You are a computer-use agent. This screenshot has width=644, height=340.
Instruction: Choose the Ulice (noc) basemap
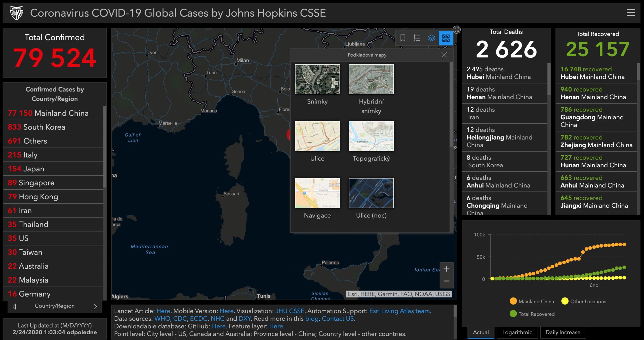coord(371,193)
